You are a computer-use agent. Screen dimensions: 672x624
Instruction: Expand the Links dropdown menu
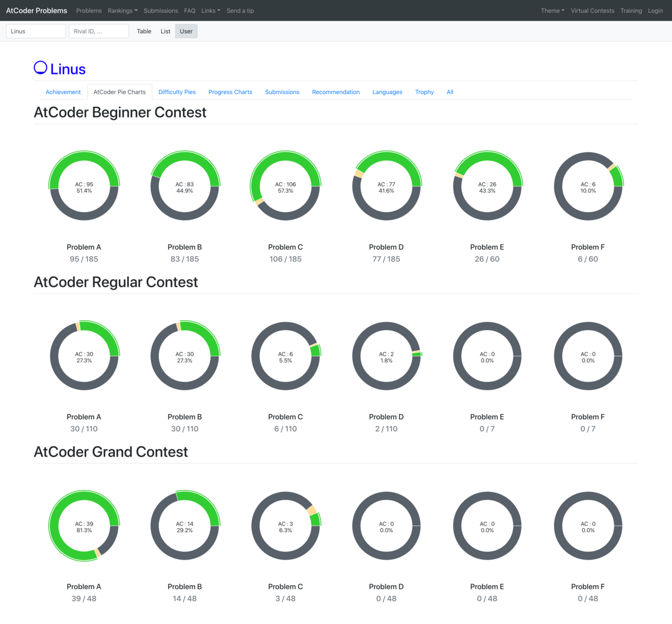click(x=211, y=11)
